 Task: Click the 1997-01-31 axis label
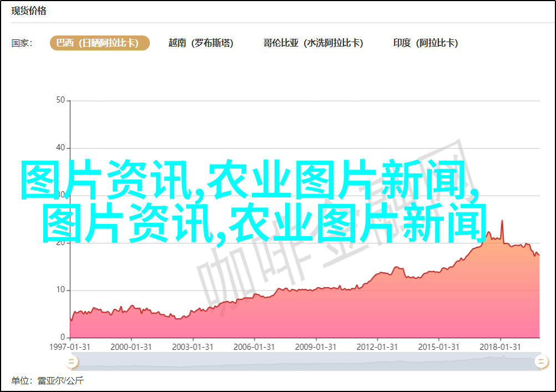click(69, 347)
